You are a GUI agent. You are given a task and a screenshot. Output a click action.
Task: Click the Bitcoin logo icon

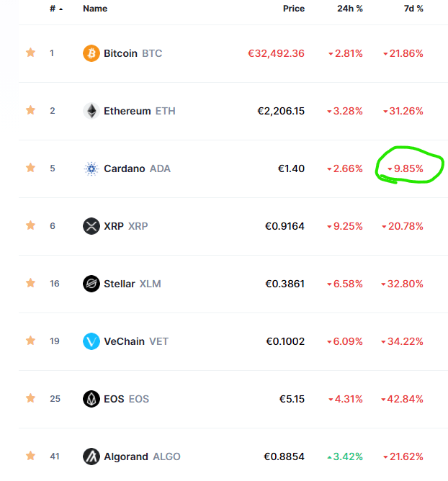pyautogui.click(x=91, y=53)
